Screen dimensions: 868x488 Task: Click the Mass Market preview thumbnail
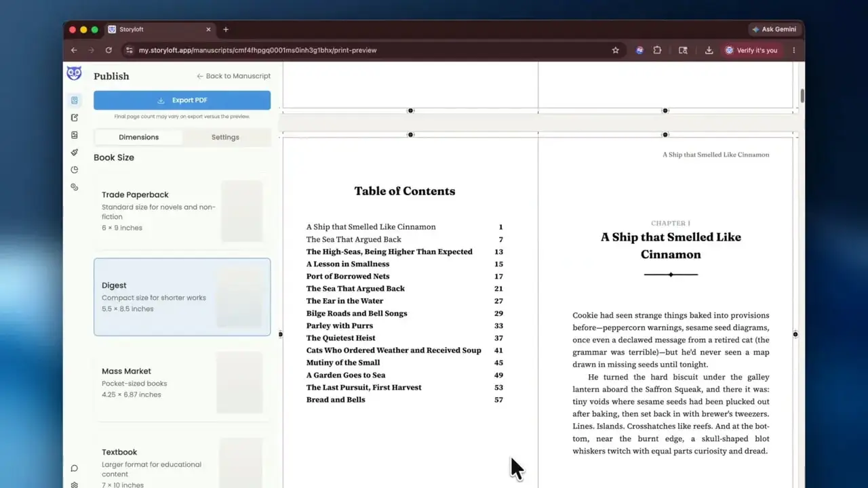tap(239, 382)
